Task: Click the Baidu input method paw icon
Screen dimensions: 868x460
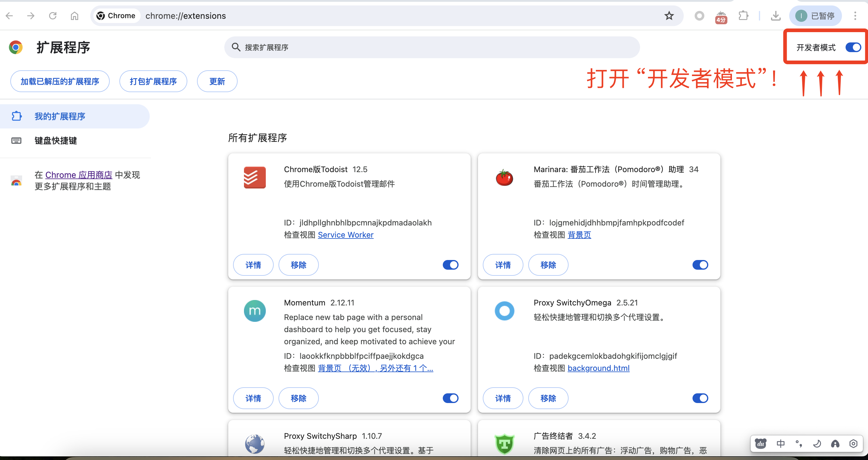Action: [x=760, y=444]
